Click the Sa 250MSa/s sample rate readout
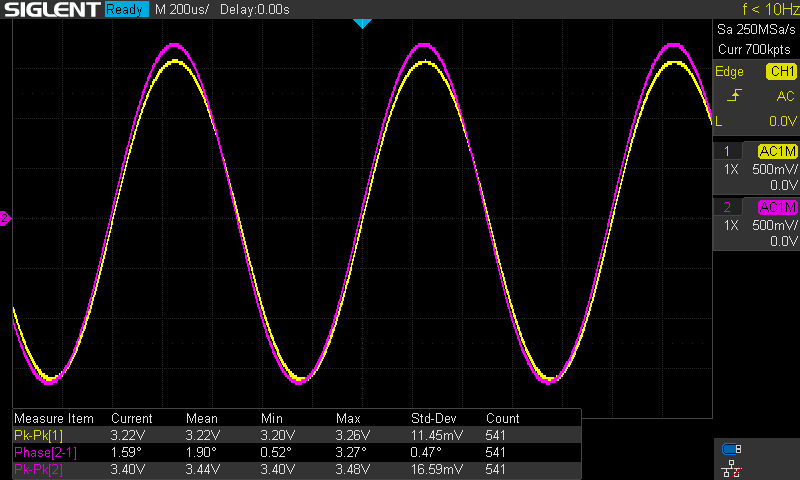Image resolution: width=800 pixels, height=480 pixels. click(x=755, y=31)
